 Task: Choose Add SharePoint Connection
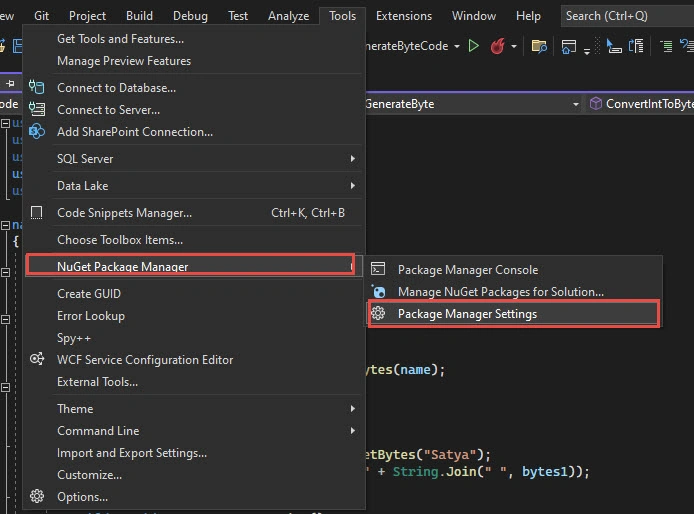(194, 132)
